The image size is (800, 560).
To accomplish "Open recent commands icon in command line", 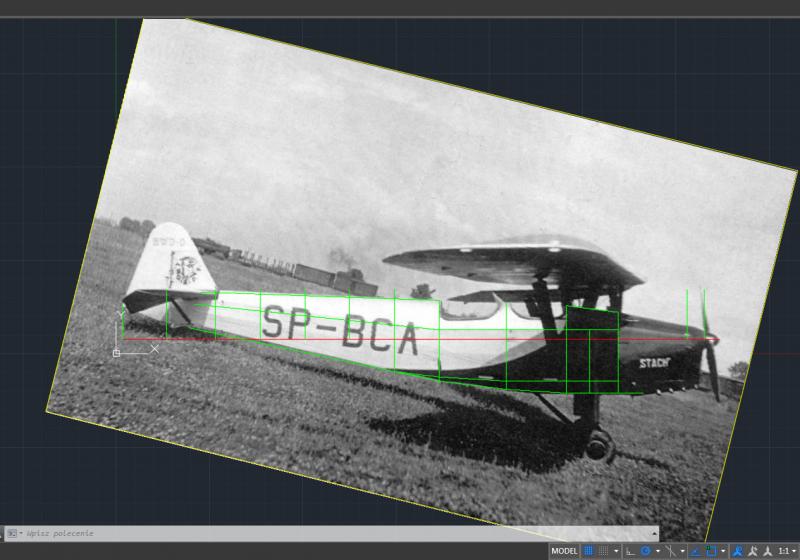I will click(x=14, y=534).
